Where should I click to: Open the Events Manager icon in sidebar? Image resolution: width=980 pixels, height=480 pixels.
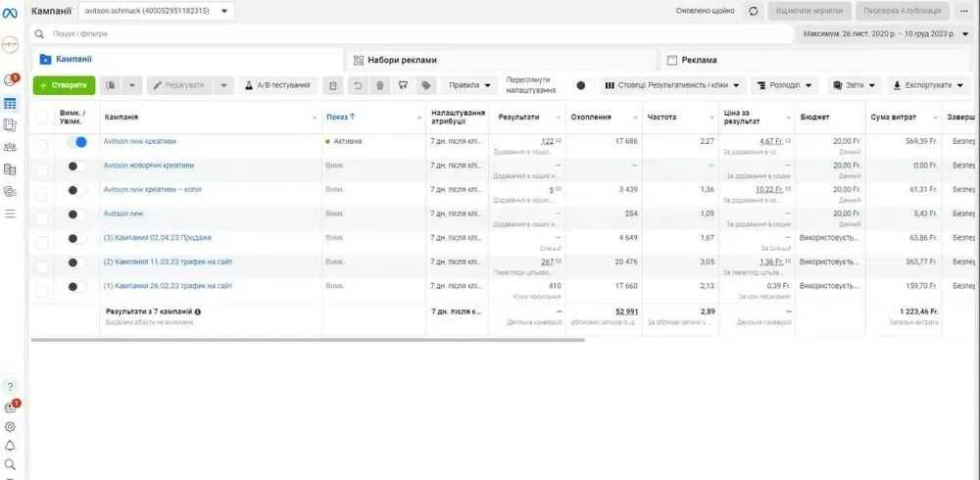pyautogui.click(x=10, y=191)
